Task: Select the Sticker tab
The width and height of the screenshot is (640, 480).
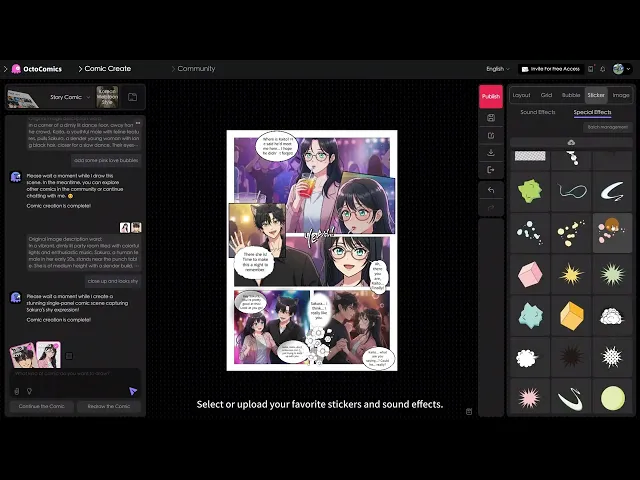Action: (596, 95)
